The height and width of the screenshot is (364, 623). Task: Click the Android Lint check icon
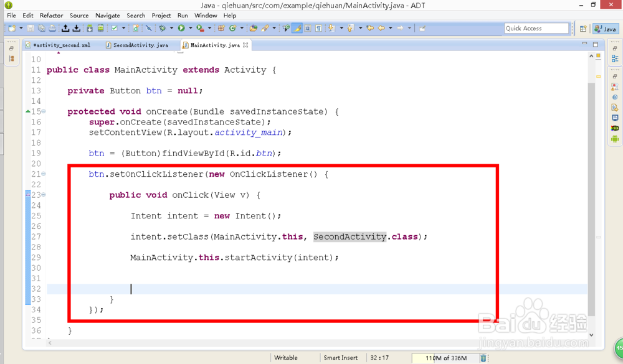(115, 28)
